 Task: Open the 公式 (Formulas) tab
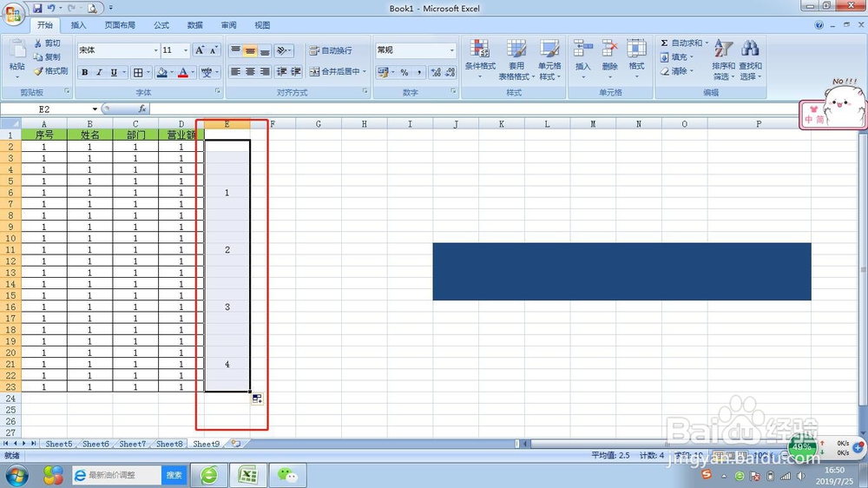tap(161, 25)
